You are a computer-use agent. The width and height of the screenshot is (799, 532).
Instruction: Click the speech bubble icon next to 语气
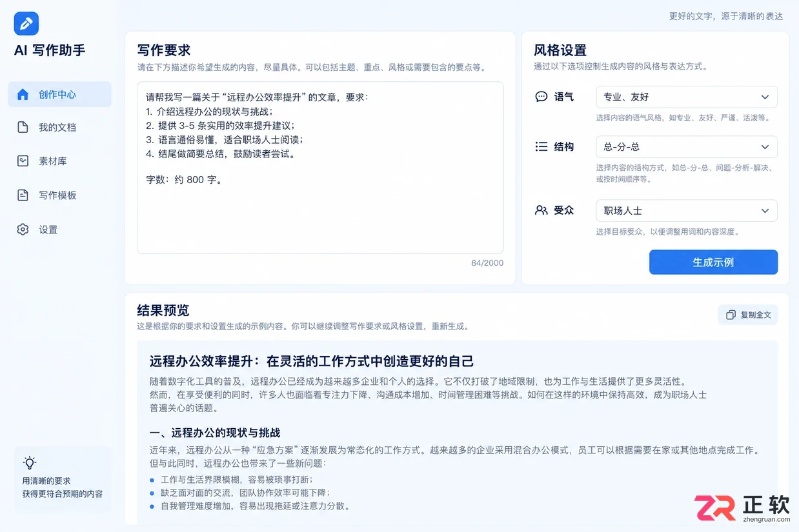[x=541, y=97]
